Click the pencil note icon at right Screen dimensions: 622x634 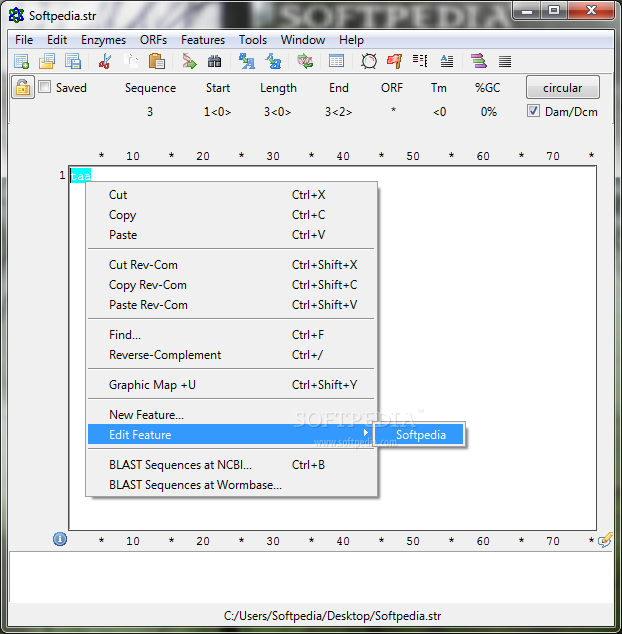point(605,540)
